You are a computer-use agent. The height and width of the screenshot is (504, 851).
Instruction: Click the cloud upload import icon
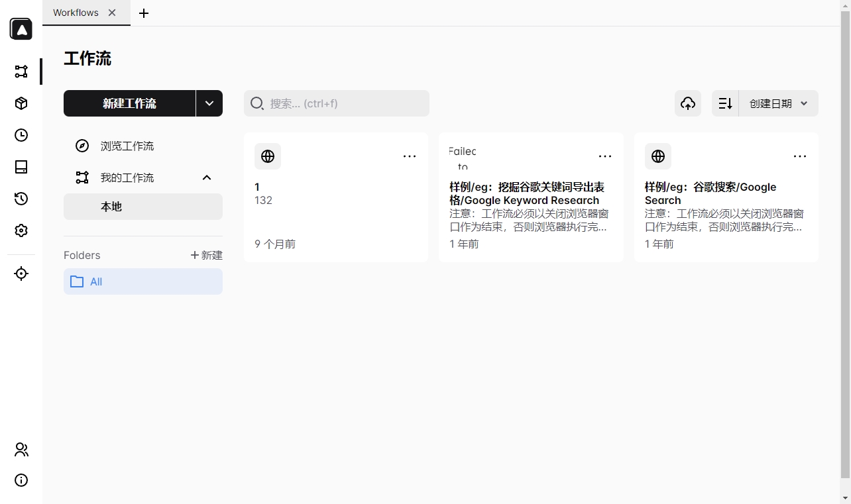[687, 103]
